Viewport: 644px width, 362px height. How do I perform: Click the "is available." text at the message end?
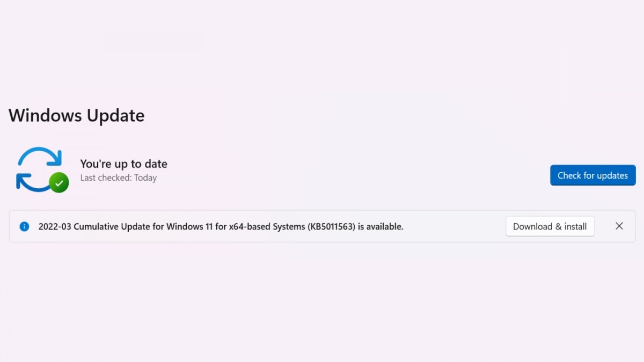380,226
